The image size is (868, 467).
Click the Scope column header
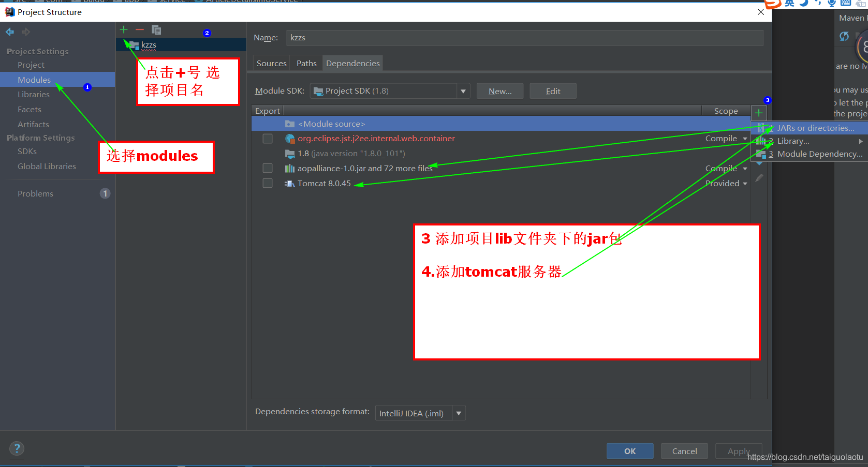click(726, 111)
